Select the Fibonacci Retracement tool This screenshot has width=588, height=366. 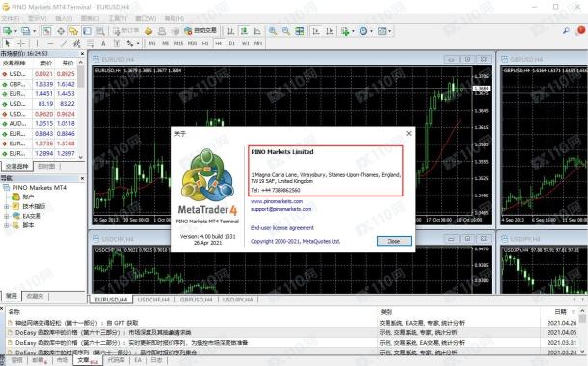tap(90, 44)
